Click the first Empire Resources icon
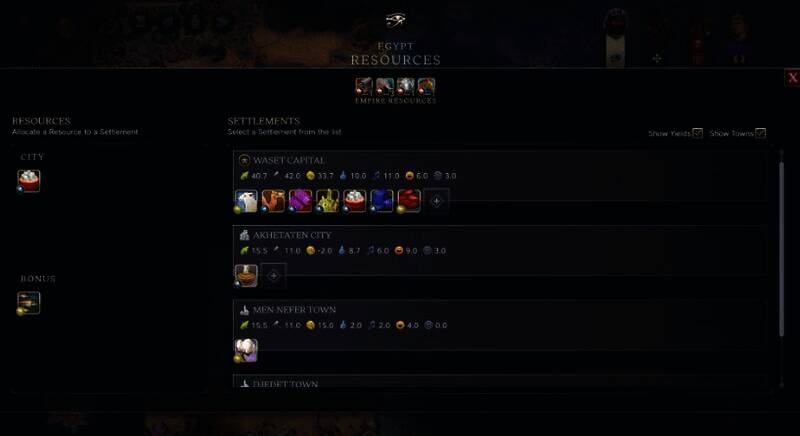The height and width of the screenshot is (436, 800). pyautogui.click(x=364, y=87)
